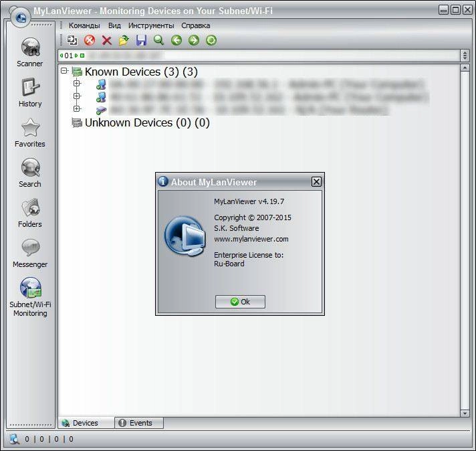Open the Scanner panel in sidebar
476x451 pixels.
(30, 52)
